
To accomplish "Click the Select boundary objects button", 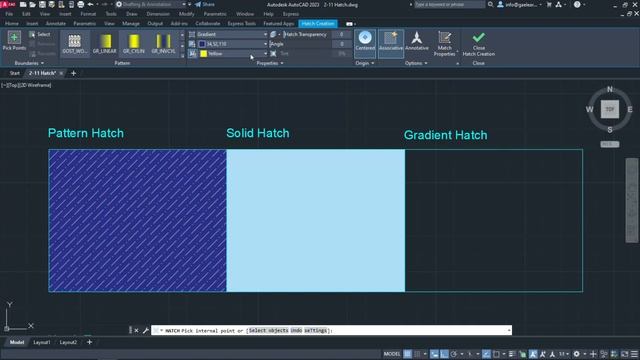I will click(40, 34).
